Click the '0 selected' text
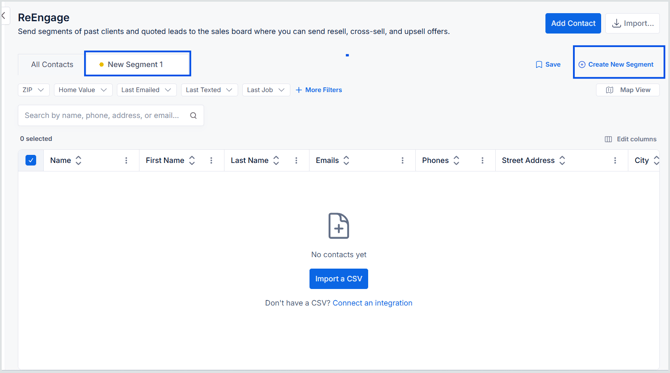The width and height of the screenshot is (670, 373). pos(36,138)
